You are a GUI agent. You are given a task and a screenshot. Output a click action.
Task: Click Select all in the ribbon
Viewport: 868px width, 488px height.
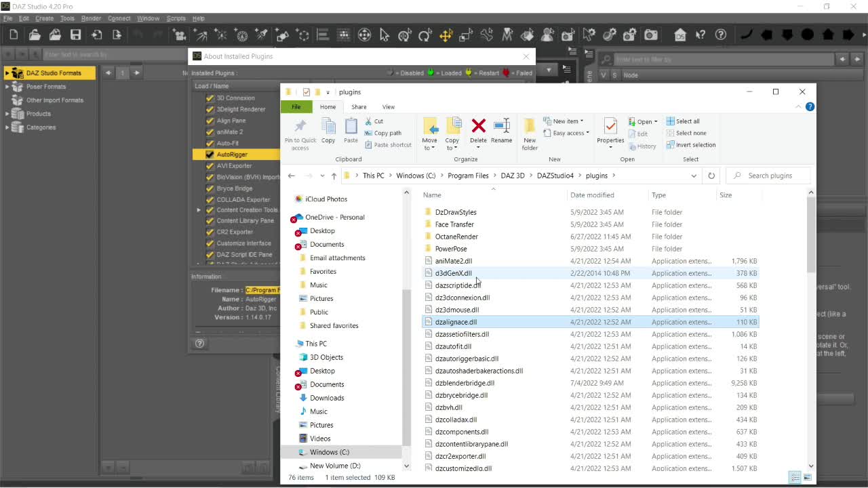click(682, 121)
